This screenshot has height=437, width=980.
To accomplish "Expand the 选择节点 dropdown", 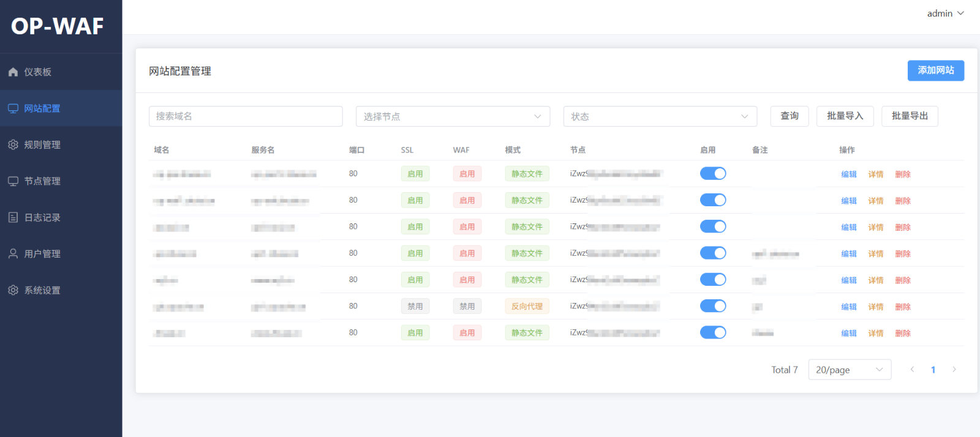I will coord(453,116).
